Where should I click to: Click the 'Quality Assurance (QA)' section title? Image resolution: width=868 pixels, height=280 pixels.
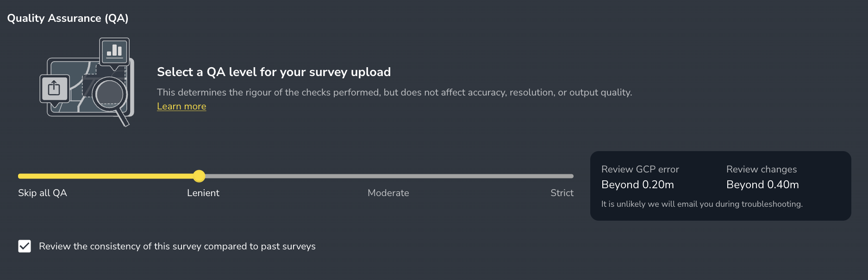pyautogui.click(x=68, y=18)
